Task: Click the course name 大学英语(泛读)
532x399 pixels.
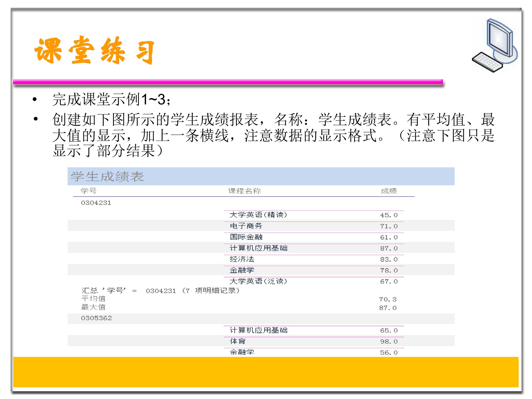Action: click(258, 281)
